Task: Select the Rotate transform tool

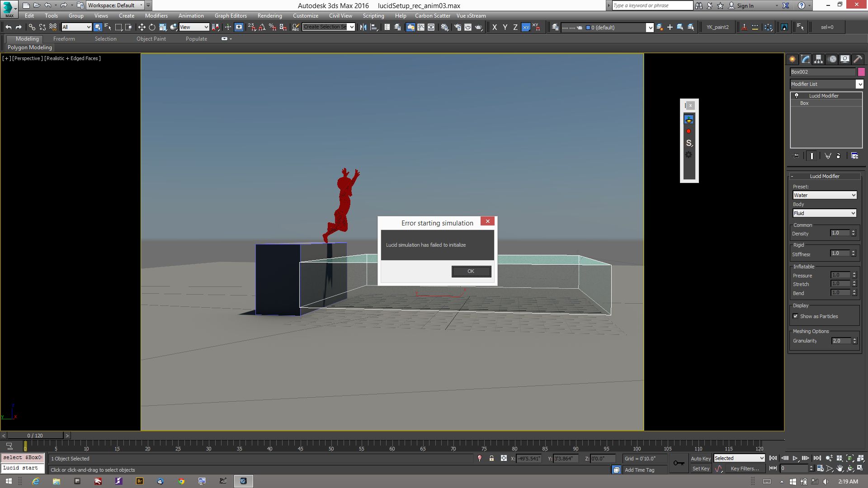Action: [x=152, y=27]
